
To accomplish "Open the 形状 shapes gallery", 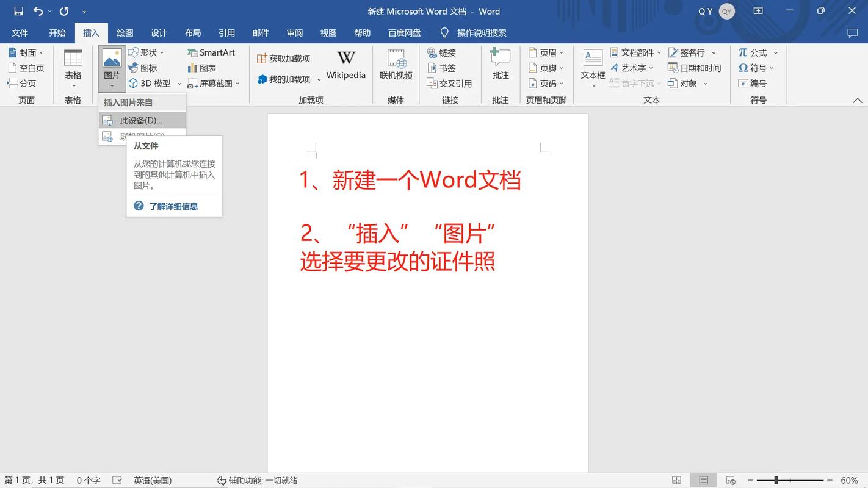I will [x=146, y=53].
